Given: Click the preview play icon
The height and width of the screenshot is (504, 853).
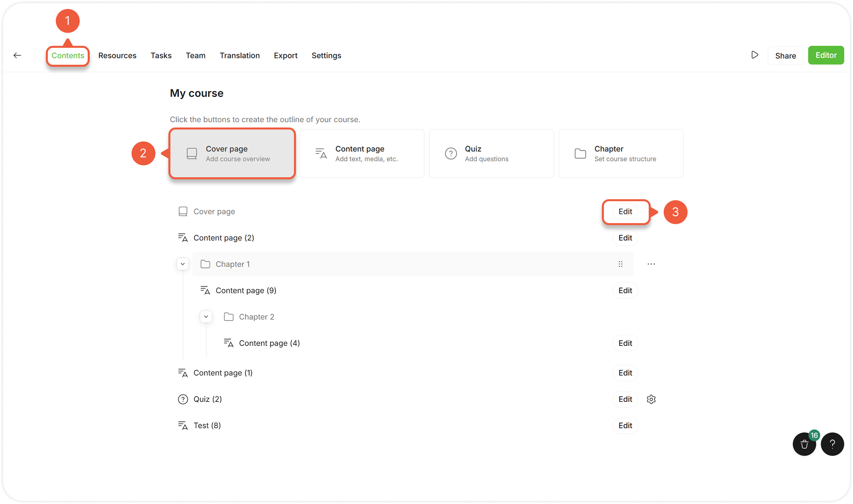Looking at the screenshot, I should point(754,55).
